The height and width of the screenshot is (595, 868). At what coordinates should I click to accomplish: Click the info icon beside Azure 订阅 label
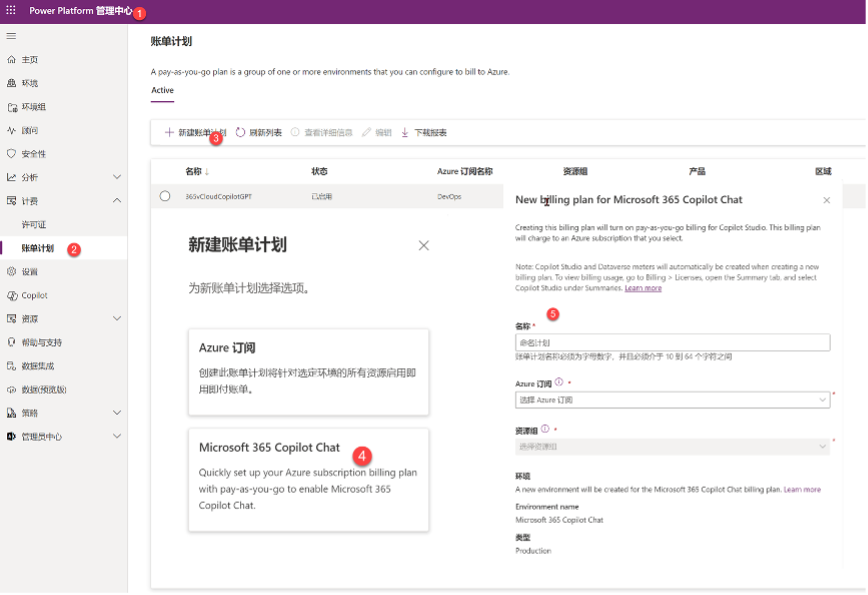coord(559,382)
